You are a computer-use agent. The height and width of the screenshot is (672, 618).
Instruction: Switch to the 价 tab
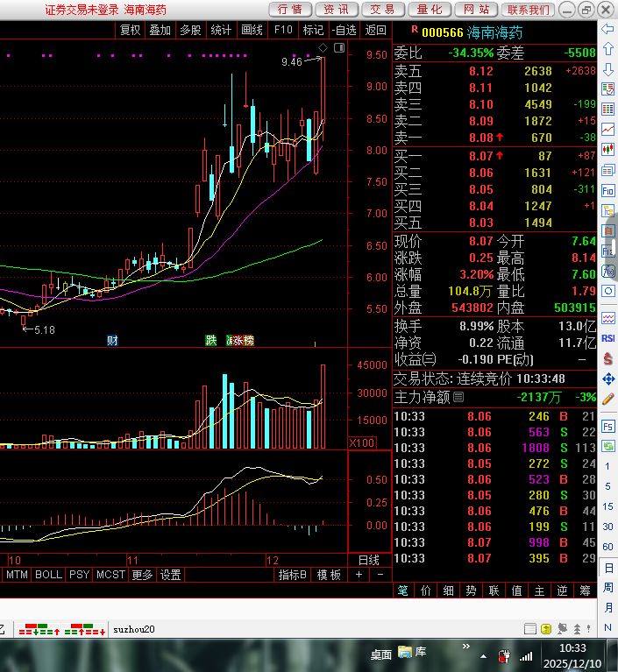(426, 591)
